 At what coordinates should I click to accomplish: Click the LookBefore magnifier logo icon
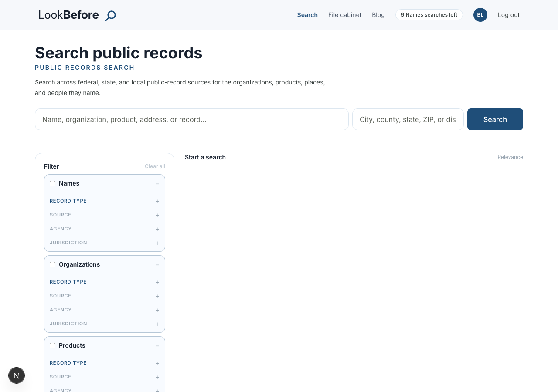tap(111, 16)
